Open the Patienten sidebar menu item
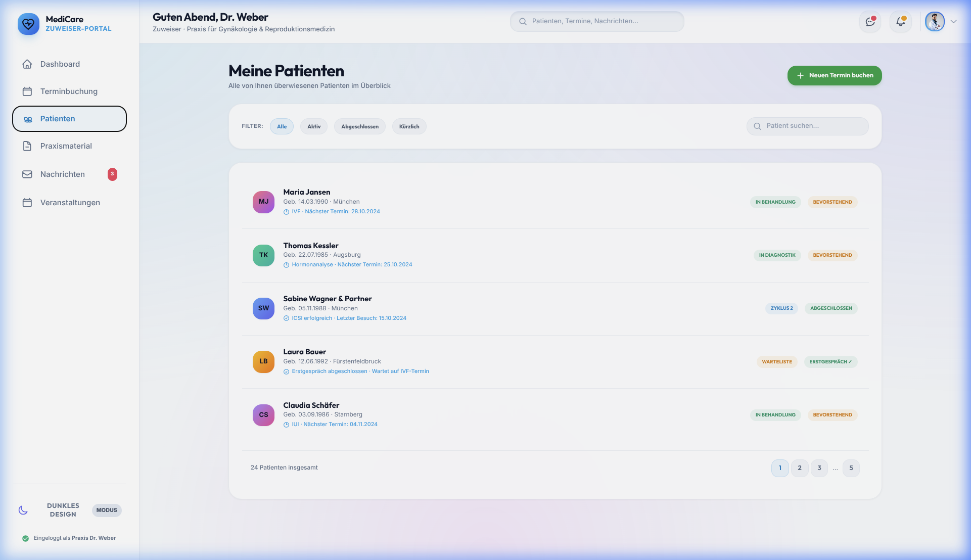 tap(69, 119)
